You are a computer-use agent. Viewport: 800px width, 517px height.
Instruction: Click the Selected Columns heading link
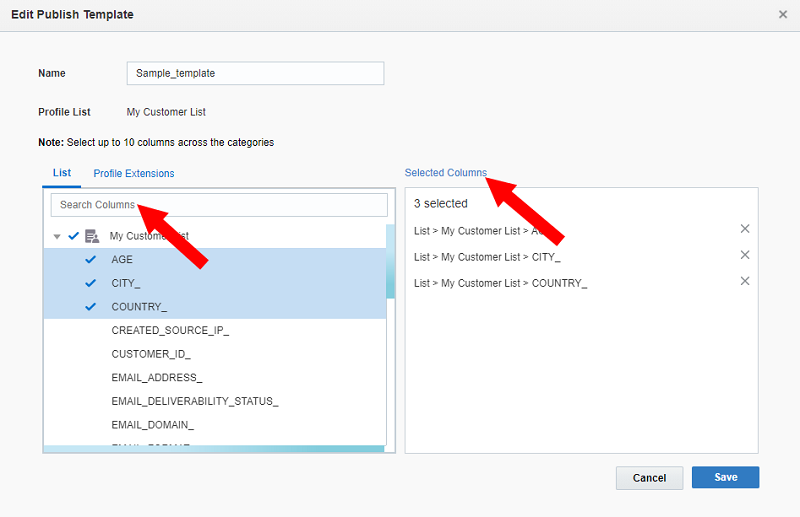[445, 173]
